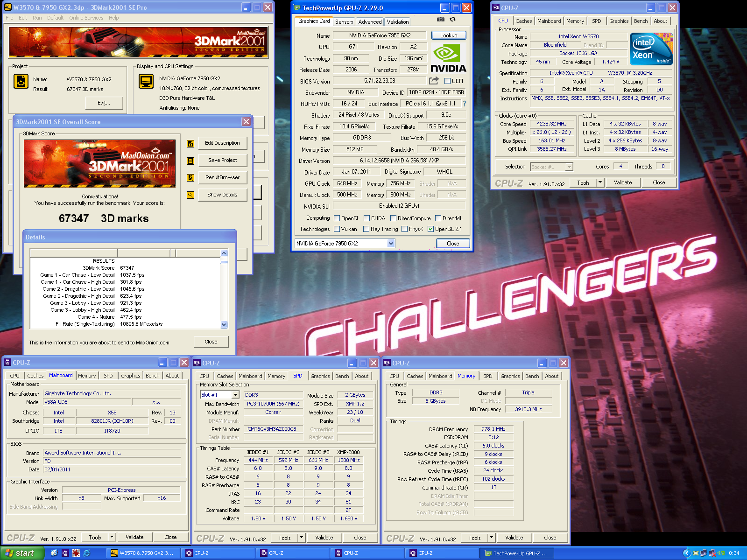
Task: Click the network tray icon with red X
Action: [712, 553]
